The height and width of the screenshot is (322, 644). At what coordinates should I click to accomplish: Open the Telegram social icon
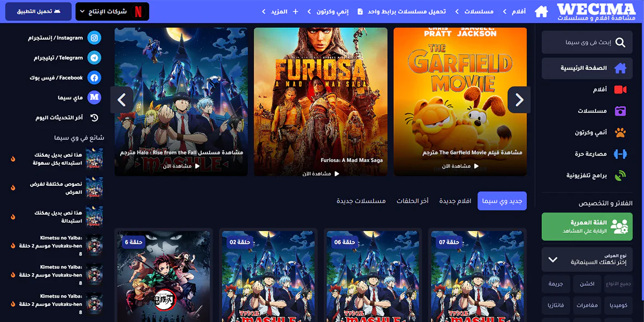94,58
